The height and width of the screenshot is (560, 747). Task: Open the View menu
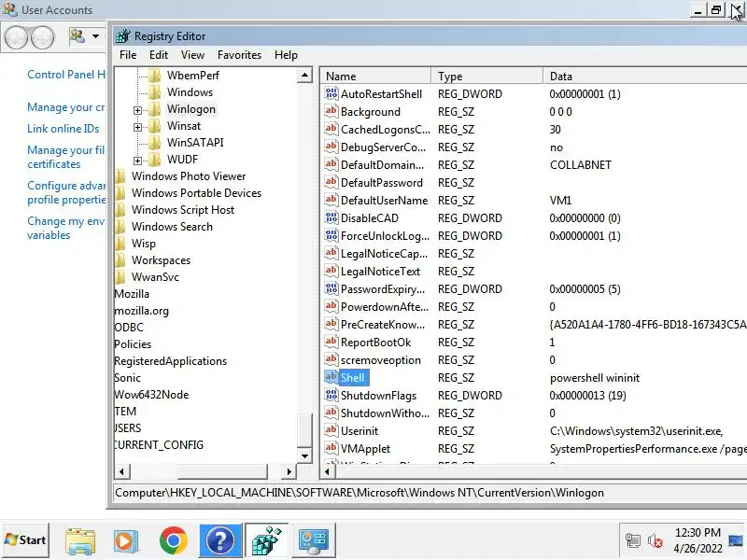[192, 55]
